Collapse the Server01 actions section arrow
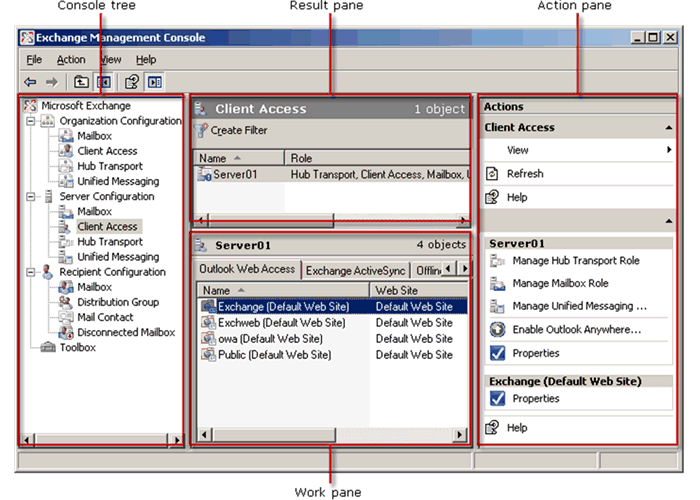 [x=668, y=221]
